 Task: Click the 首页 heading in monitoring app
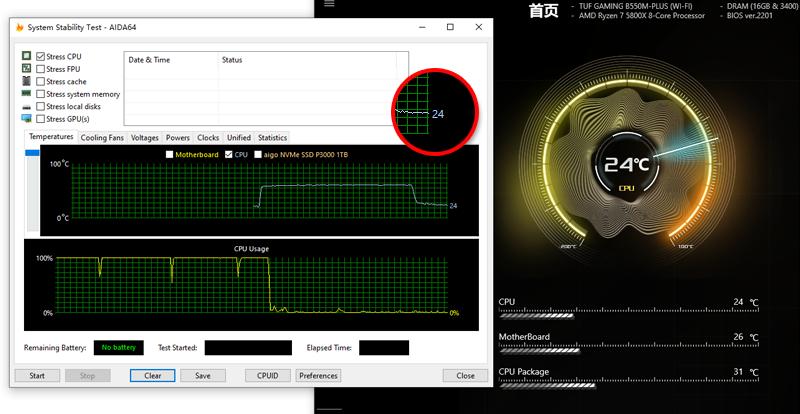(544, 10)
